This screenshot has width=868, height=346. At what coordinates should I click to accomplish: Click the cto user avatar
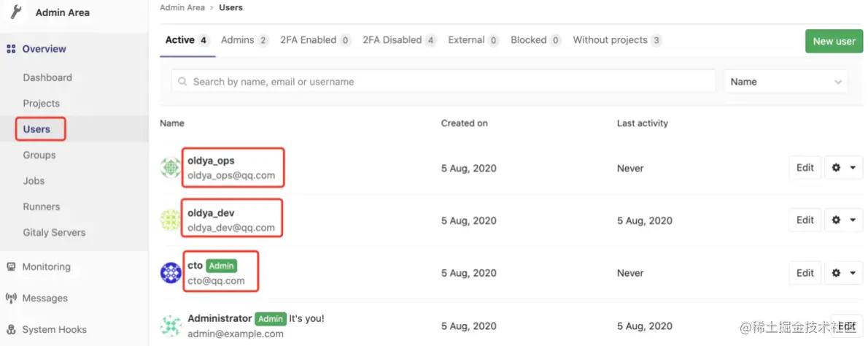pos(171,273)
